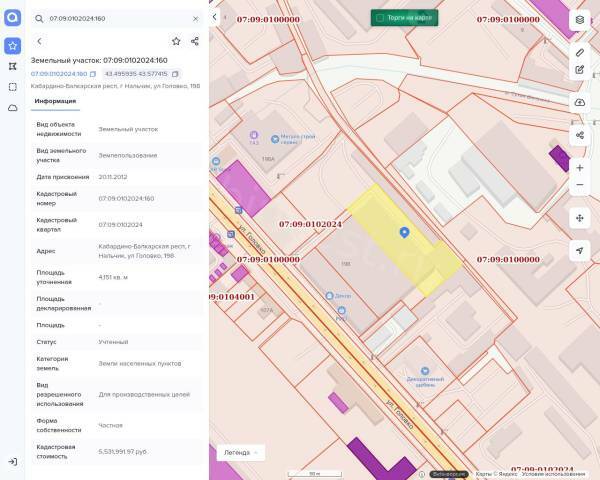Click the locate-me arrow icon
This screenshot has height=480, width=600.
click(580, 251)
